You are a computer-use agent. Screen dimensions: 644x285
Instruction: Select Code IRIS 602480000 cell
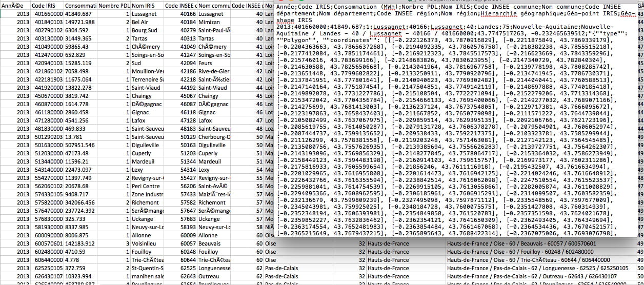click(47, 252)
